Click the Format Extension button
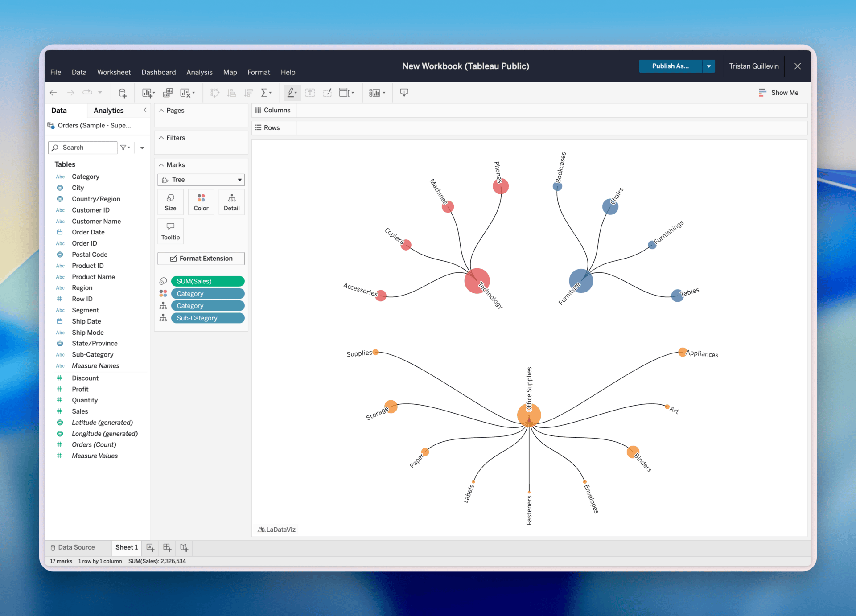 pos(201,259)
